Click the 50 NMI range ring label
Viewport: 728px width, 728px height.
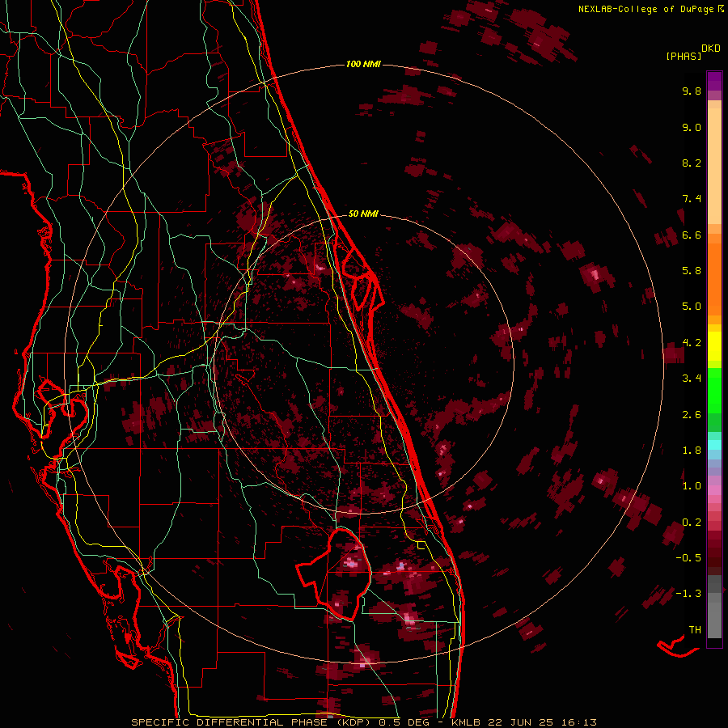[x=363, y=214]
